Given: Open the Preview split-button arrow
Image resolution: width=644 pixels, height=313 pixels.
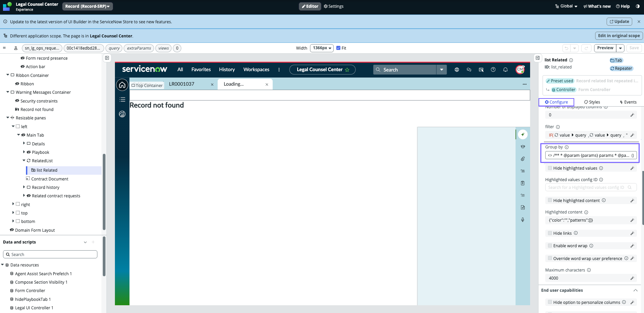Looking at the screenshot, I should coord(620,48).
